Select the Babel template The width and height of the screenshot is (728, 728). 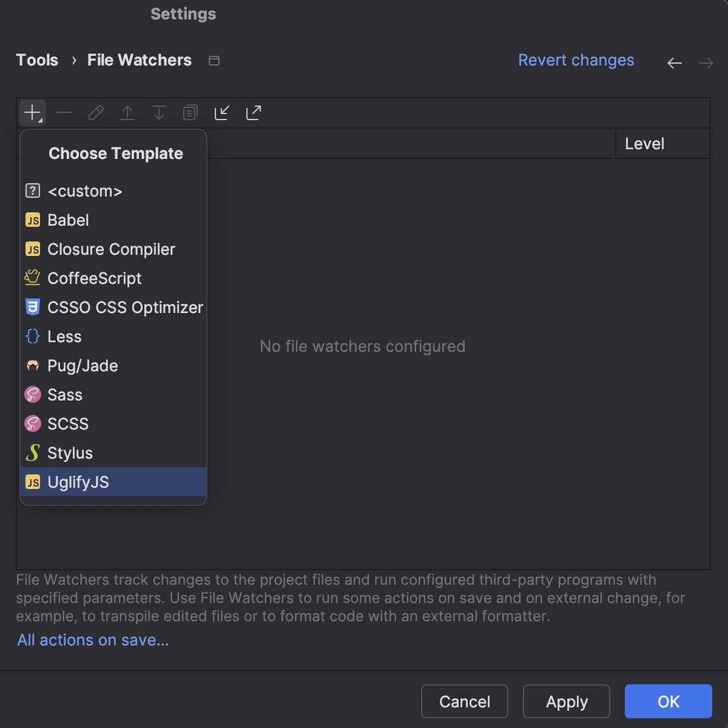coord(68,220)
